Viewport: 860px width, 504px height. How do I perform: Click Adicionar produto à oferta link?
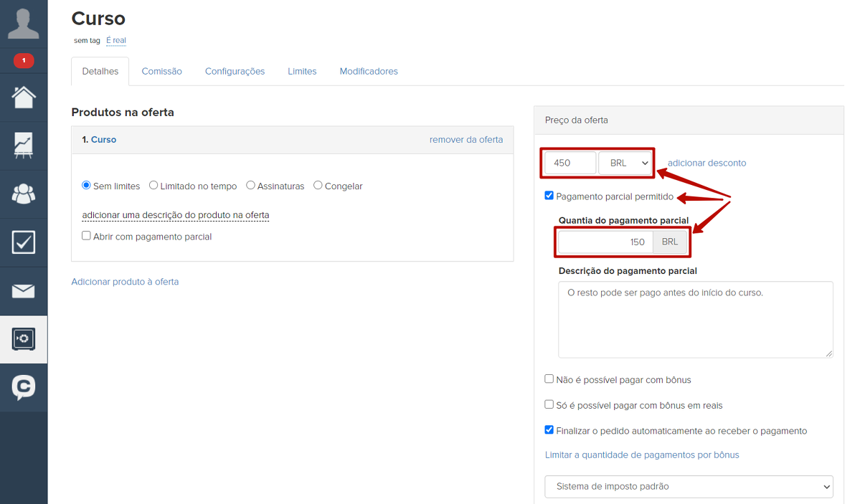125,282
